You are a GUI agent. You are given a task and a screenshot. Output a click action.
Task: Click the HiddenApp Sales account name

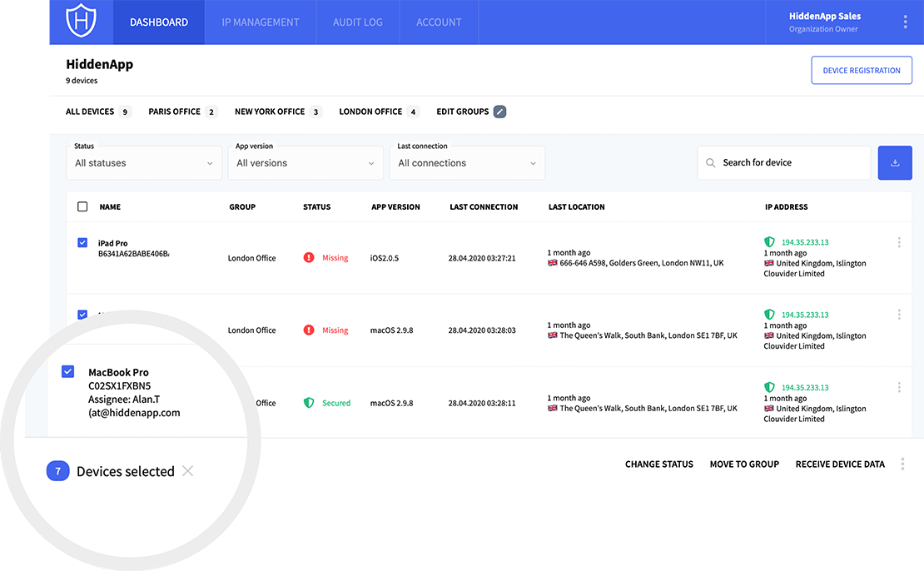point(825,16)
